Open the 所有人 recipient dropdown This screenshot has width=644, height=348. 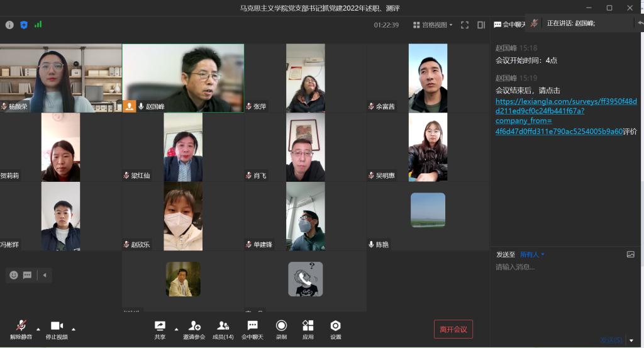click(532, 255)
